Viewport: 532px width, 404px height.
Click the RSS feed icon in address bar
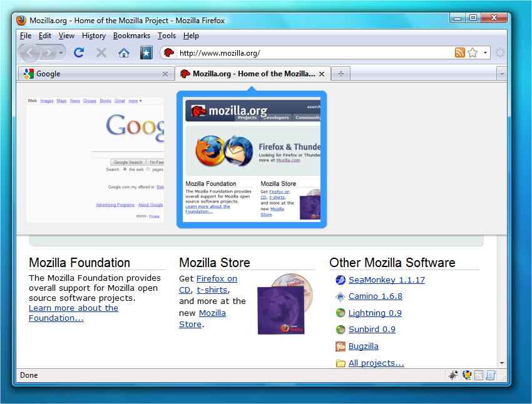pos(460,53)
